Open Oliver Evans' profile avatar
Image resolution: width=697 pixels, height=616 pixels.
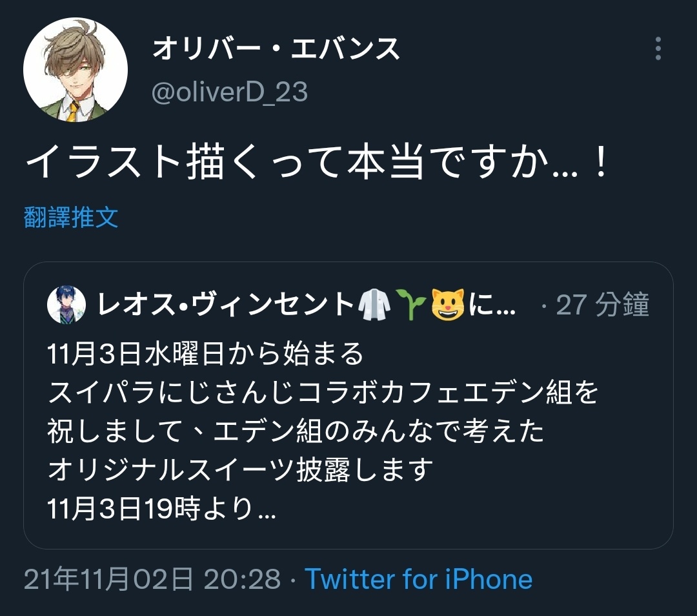(x=76, y=70)
